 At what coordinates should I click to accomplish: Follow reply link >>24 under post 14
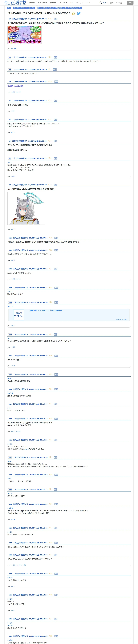point(13,326)
